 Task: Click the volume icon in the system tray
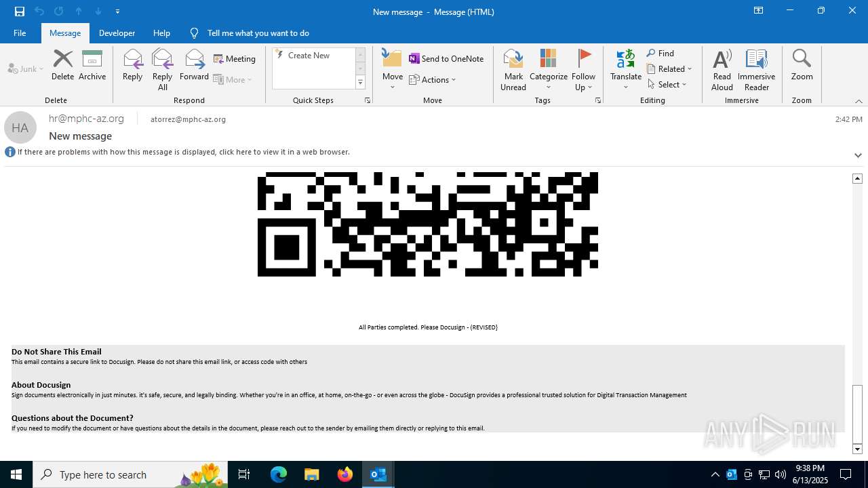(781, 474)
